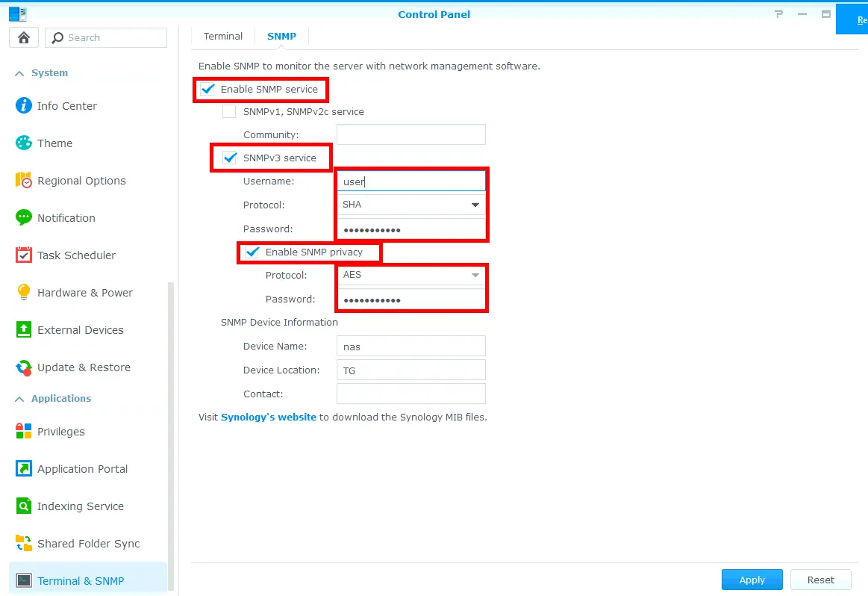Uncheck Enable SNMP privacy
868x596 pixels.
pos(252,252)
